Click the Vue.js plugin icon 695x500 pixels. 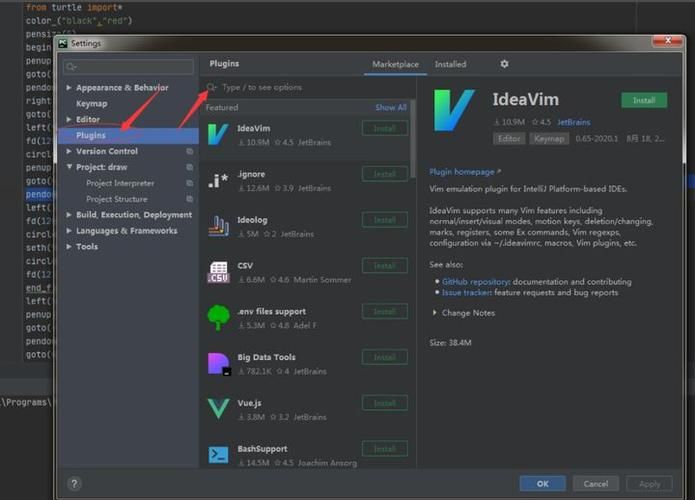tap(218, 409)
